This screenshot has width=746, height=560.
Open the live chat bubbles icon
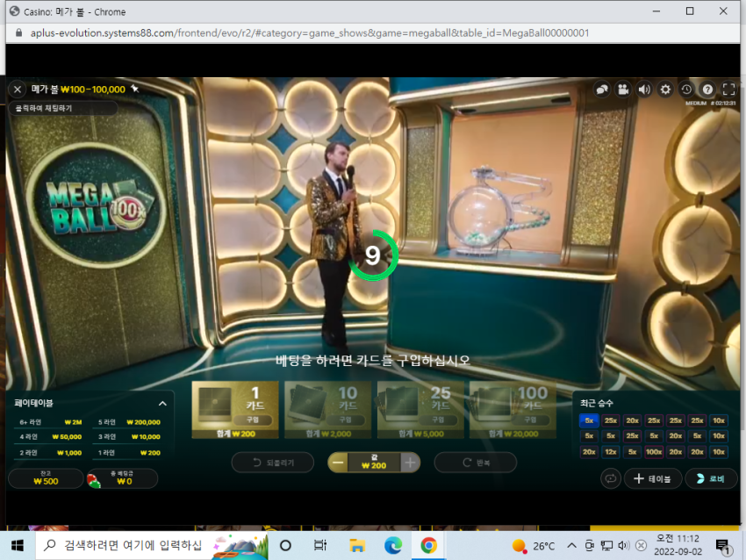(602, 90)
